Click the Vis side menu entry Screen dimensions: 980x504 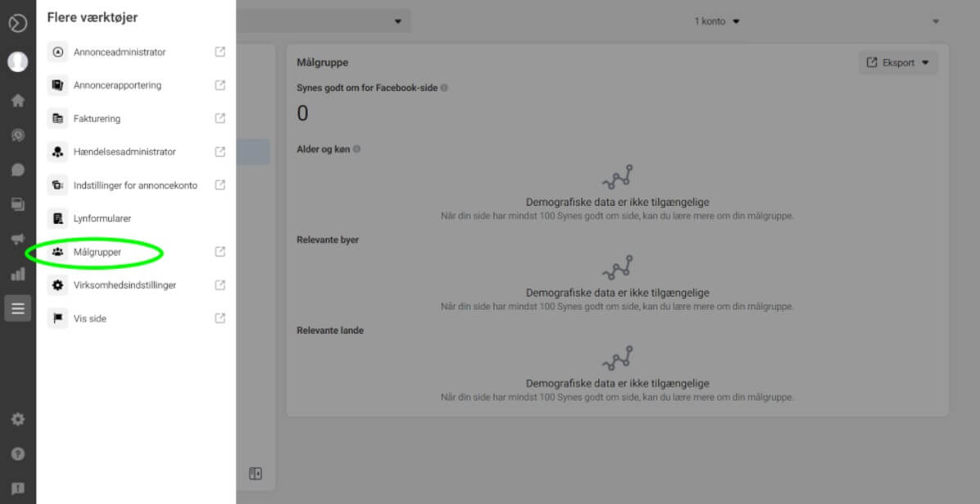point(90,318)
